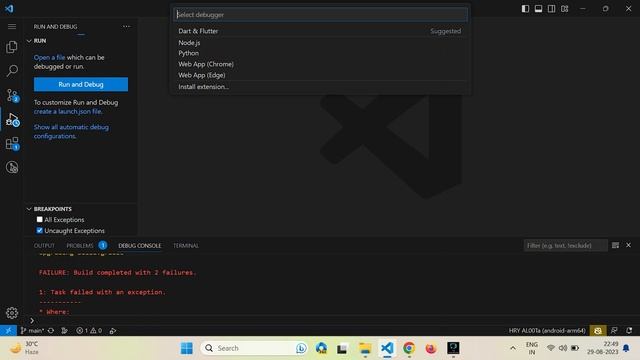This screenshot has height=360, width=640.
Task: Open the customize layout icon
Action: point(564,9)
